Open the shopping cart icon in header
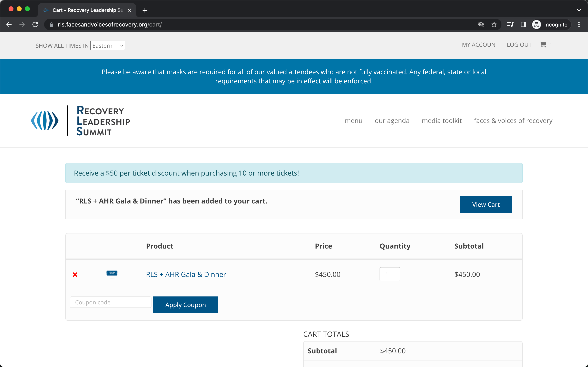Image resolution: width=588 pixels, height=367 pixels. pos(543,45)
